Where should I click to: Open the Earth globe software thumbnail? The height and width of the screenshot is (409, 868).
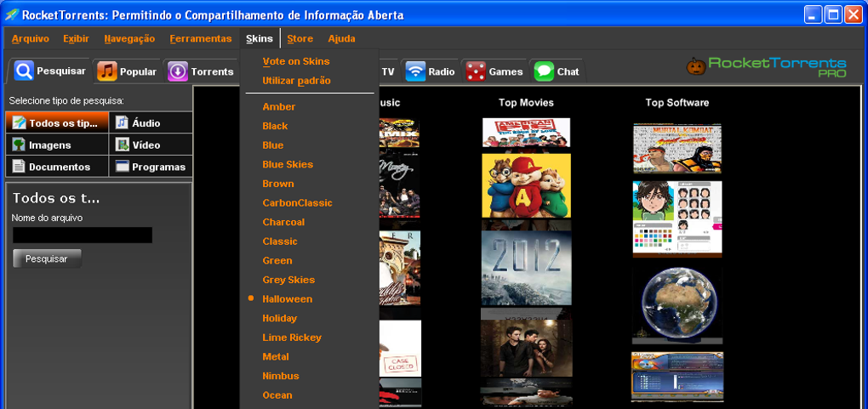677,305
